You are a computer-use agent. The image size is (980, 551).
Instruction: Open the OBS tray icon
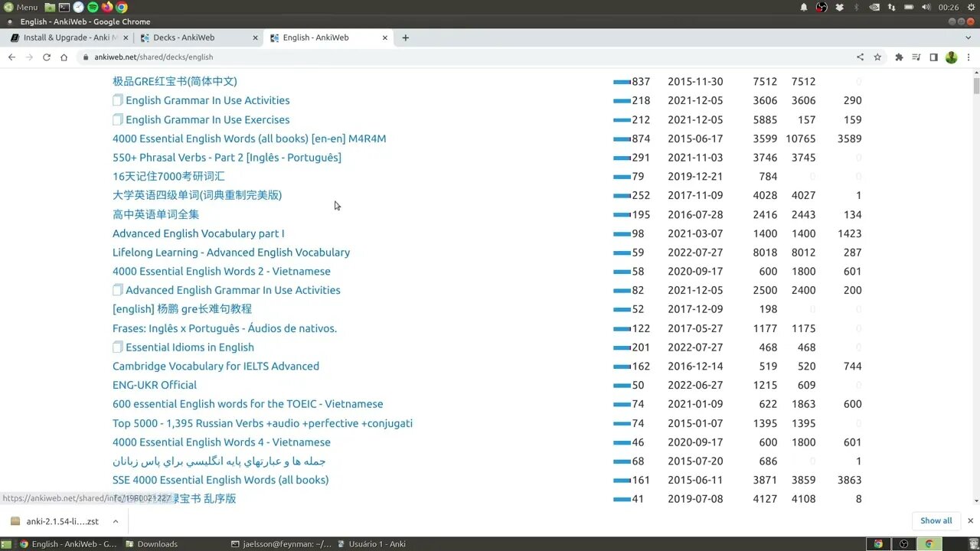tap(822, 7)
